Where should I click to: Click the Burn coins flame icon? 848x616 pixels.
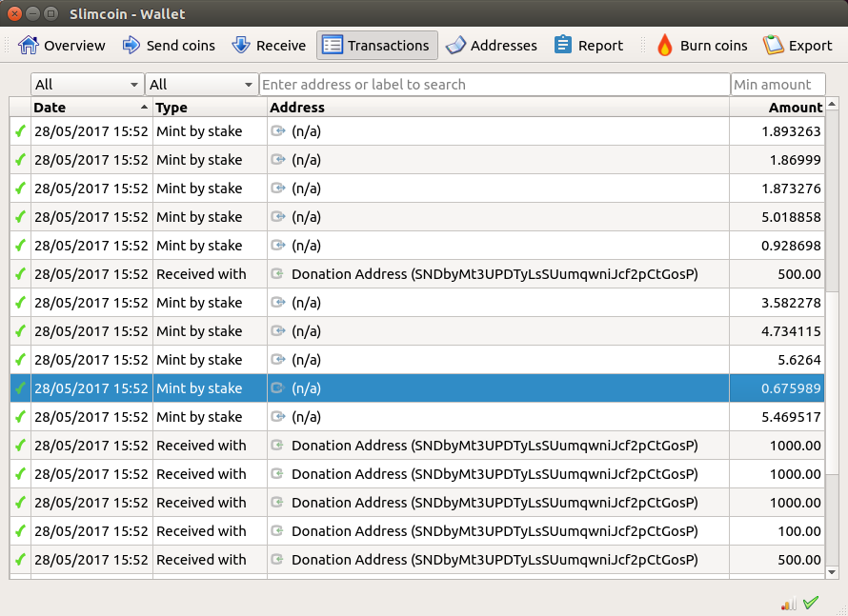[665, 45]
